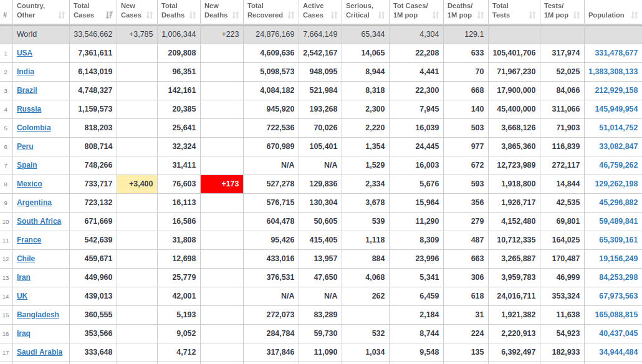Sort by Tot Cases/1M pop sort icon
Screen dimensions: 642x364
[436, 15]
